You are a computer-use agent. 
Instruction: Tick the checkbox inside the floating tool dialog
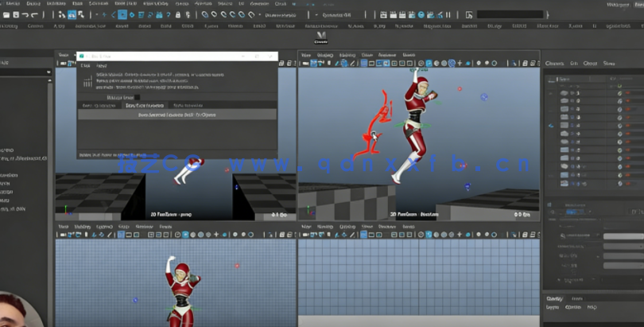[x=137, y=97]
